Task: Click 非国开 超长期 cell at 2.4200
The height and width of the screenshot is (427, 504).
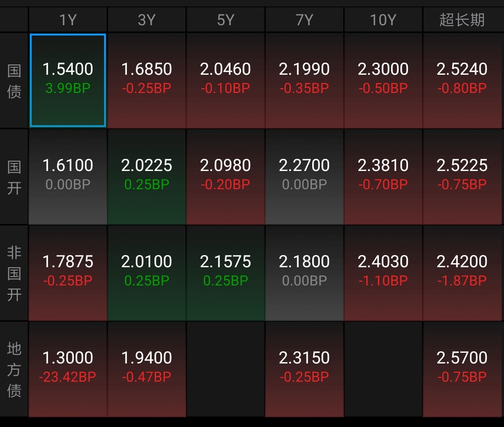Action: pos(462,273)
